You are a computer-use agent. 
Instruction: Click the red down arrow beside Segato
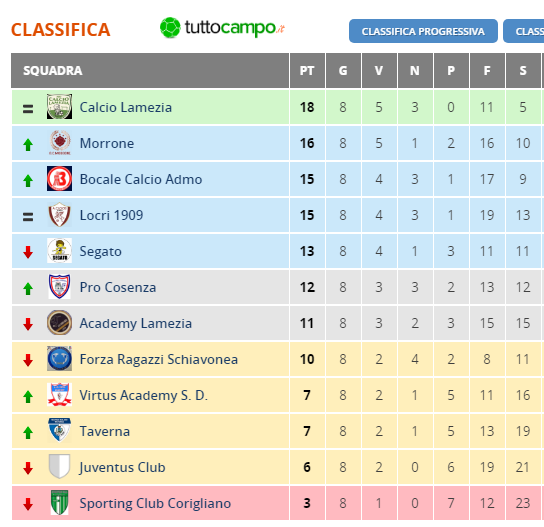point(28,252)
